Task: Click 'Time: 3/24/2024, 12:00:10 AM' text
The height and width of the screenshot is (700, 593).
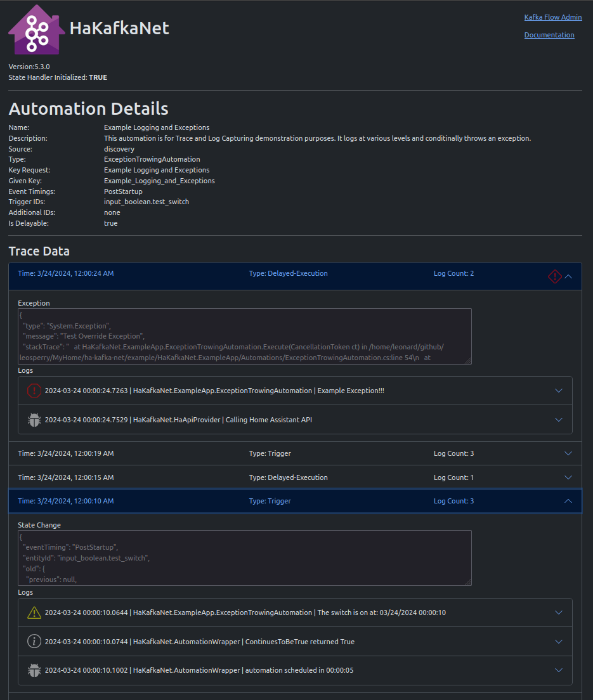Action: [x=65, y=501]
